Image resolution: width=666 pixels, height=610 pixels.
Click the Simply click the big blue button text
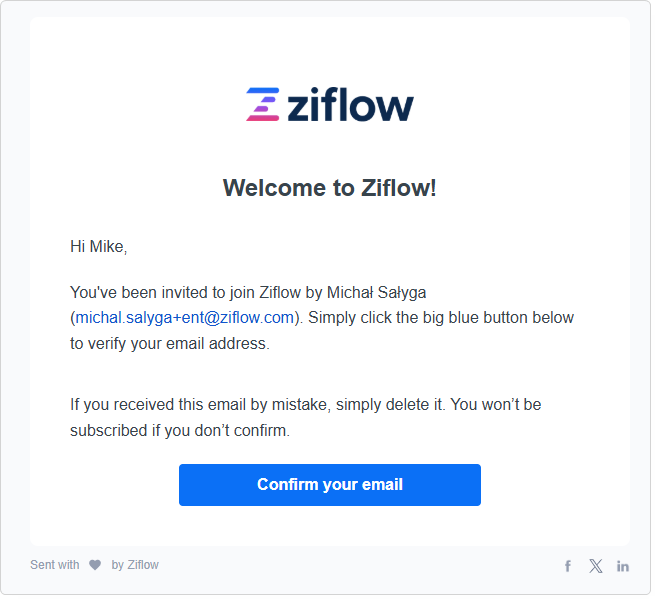[441, 318]
